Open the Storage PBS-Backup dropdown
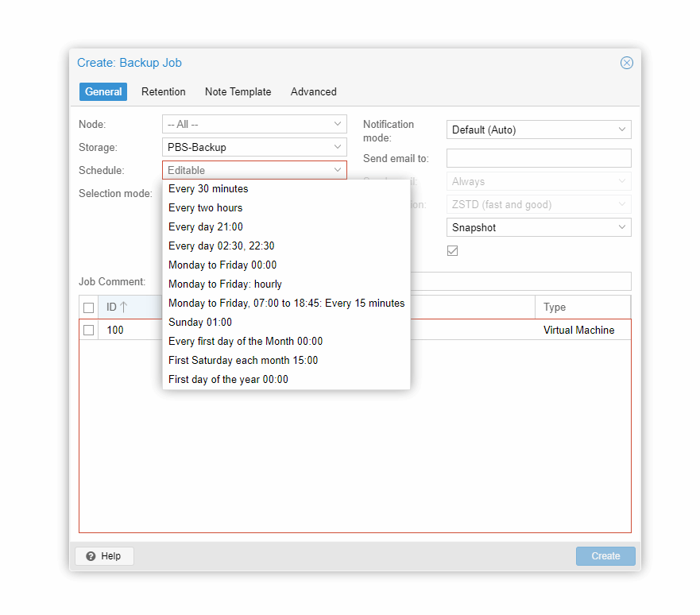The height and width of the screenshot is (615, 700). coord(338,147)
